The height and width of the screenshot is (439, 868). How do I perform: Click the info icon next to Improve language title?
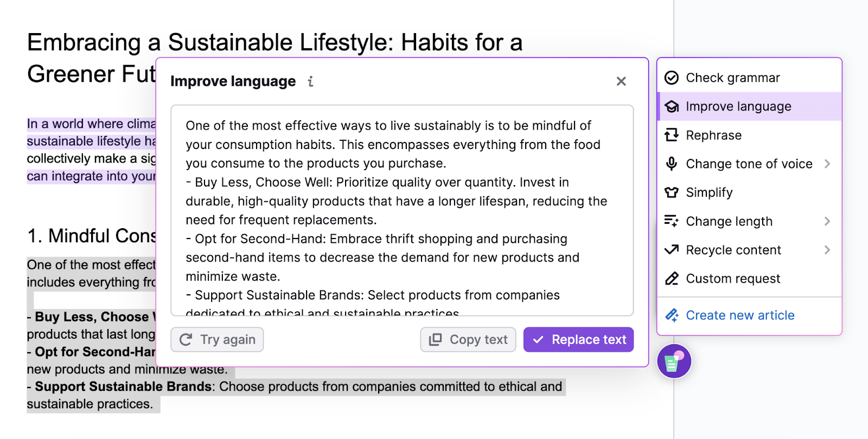pos(310,82)
